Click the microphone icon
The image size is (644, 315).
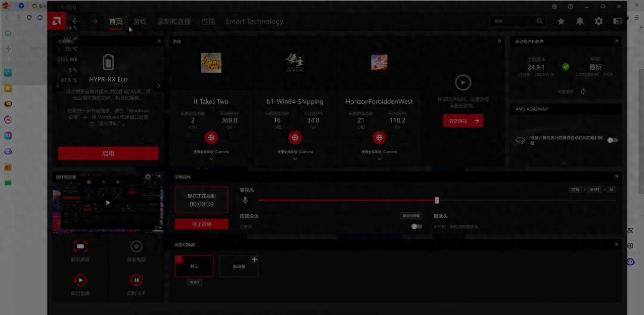[x=245, y=200]
